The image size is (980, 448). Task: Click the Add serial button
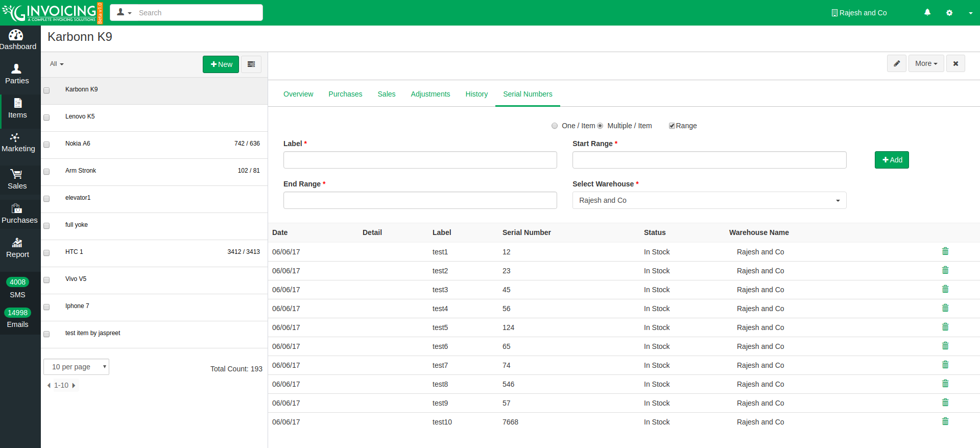[x=892, y=160]
